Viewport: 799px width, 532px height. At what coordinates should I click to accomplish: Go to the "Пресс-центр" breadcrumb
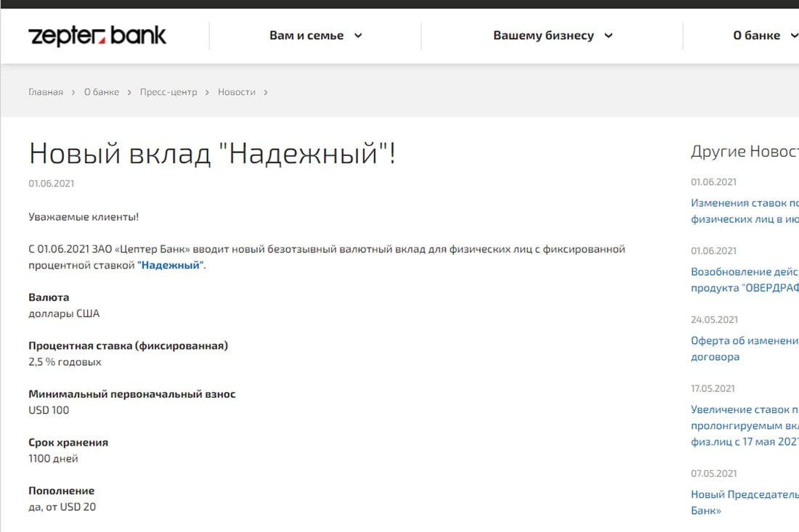click(169, 92)
